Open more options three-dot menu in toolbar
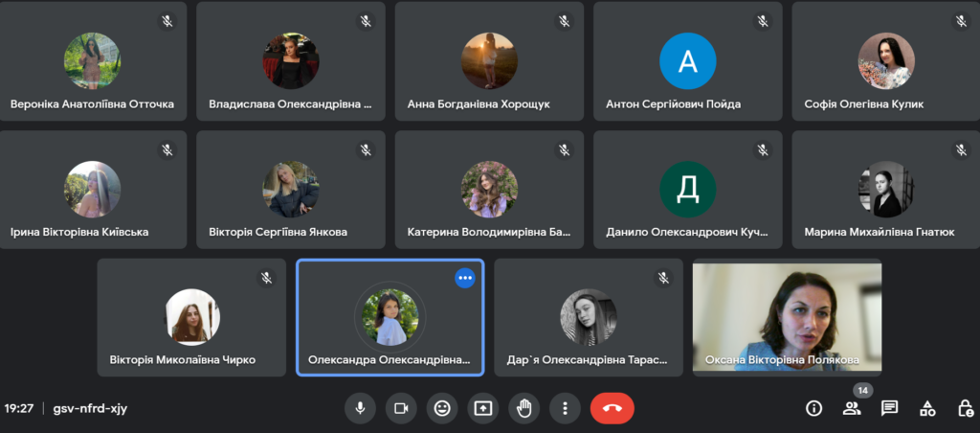Viewport: 980px width, 433px height. tap(565, 408)
